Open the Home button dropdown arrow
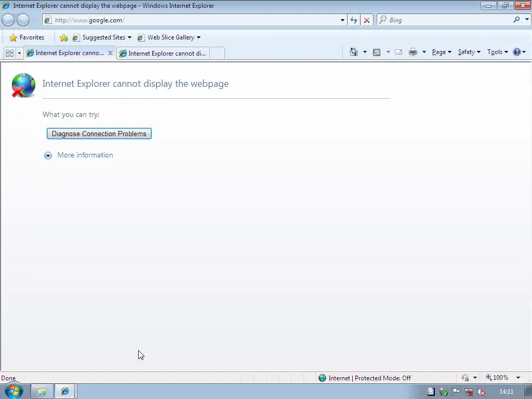The height and width of the screenshot is (399, 532). (x=365, y=52)
